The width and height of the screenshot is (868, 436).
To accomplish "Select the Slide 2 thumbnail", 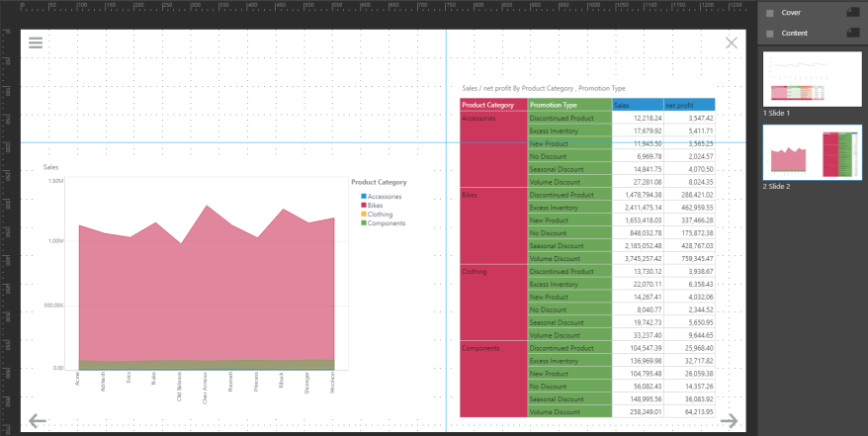I will pyautogui.click(x=812, y=152).
